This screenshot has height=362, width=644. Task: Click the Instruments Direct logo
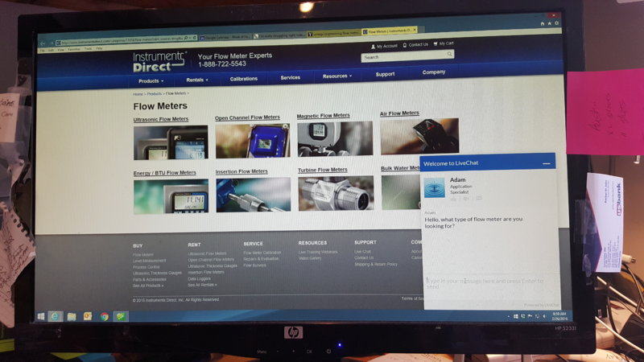click(159, 60)
